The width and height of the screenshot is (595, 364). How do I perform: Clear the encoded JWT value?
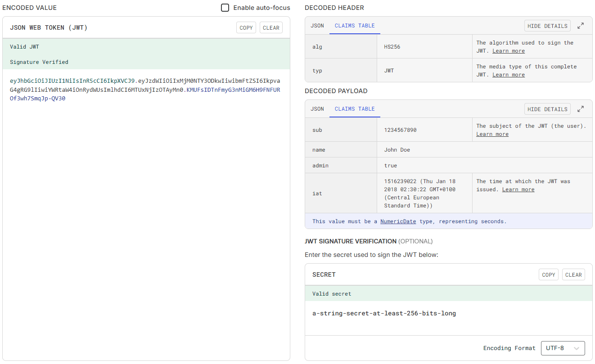pyautogui.click(x=271, y=27)
